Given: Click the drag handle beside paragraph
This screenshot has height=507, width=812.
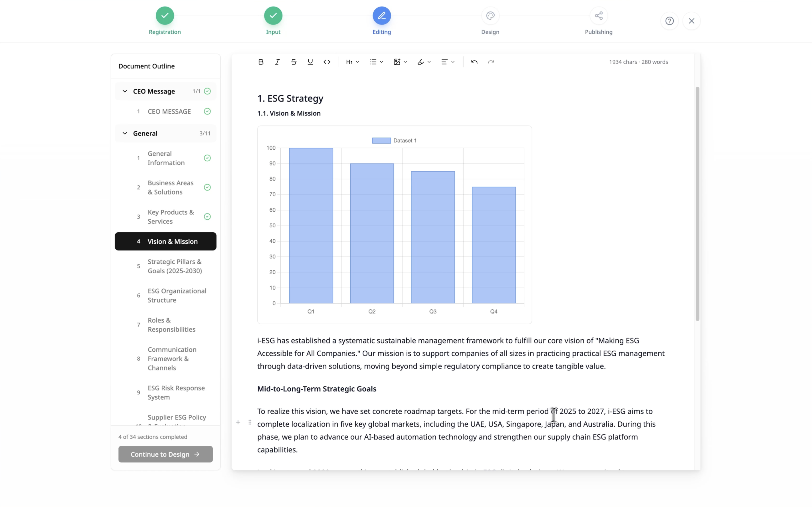Looking at the screenshot, I should pyautogui.click(x=249, y=422).
